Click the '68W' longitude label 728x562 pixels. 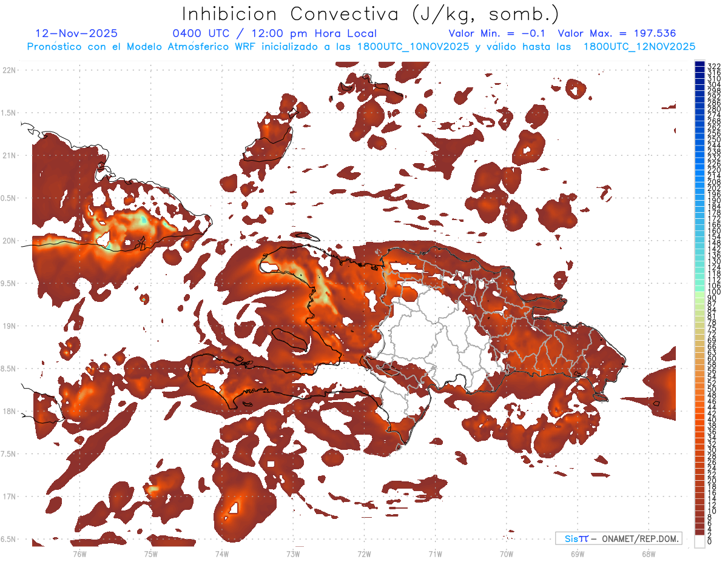[648, 554]
